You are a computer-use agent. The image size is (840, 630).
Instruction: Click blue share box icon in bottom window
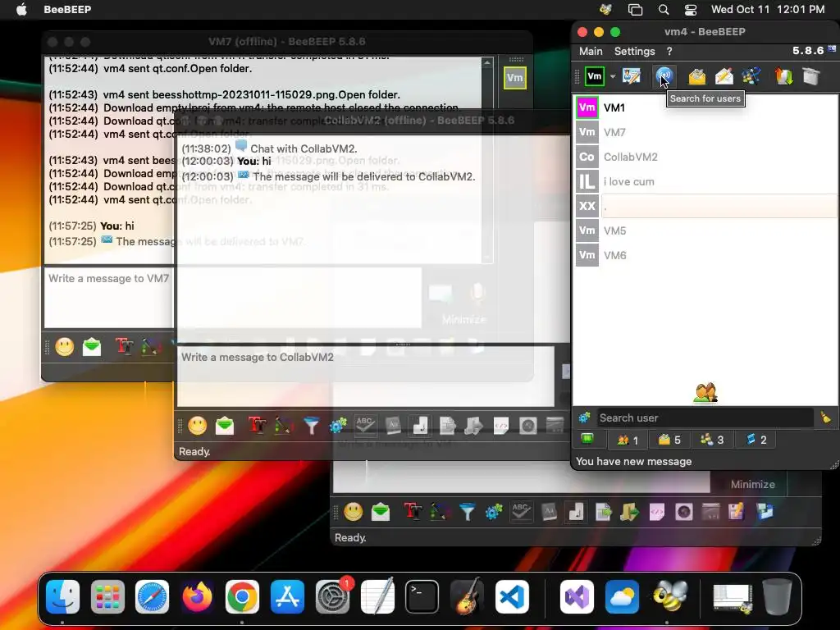[765, 512]
